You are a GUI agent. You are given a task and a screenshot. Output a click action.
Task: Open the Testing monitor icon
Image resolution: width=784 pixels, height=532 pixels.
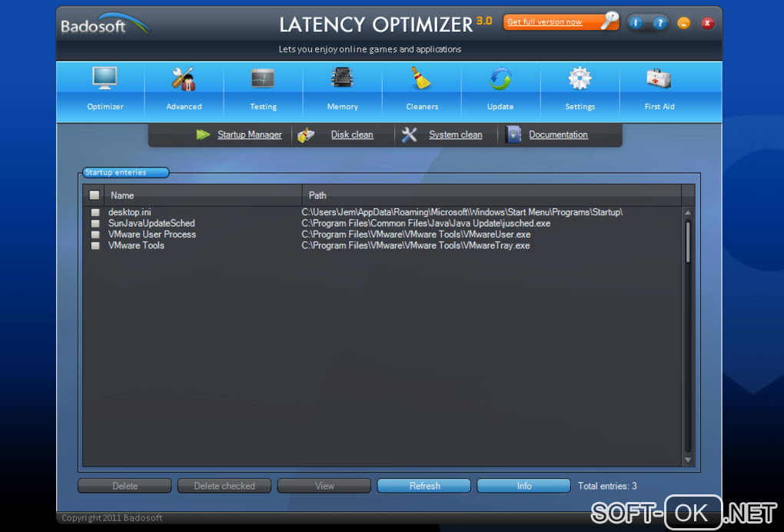tap(263, 78)
